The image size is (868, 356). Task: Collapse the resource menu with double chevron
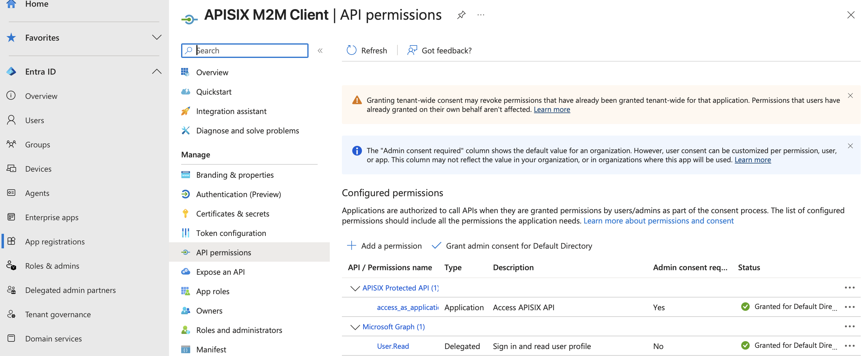[x=320, y=51]
